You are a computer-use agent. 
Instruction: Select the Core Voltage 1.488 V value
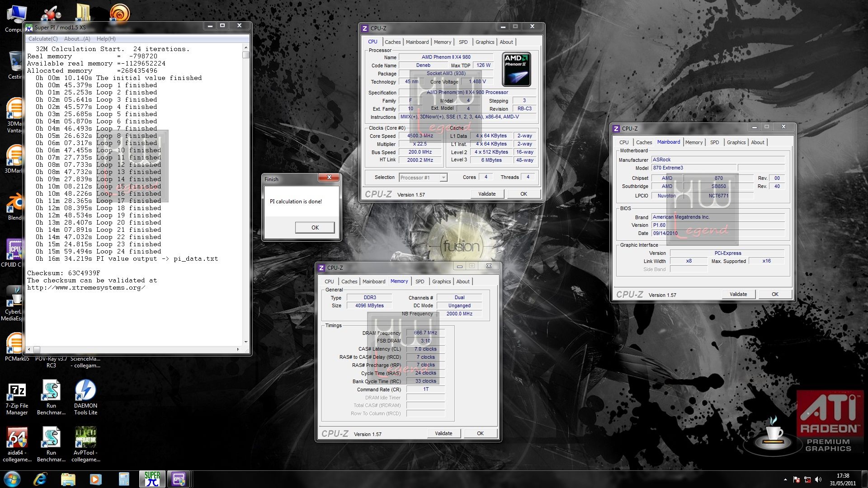477,82
